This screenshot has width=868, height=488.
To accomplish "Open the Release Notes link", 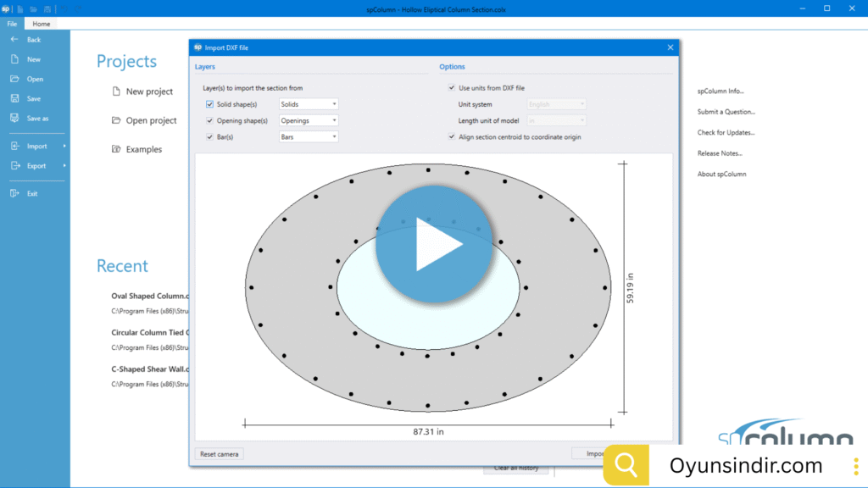I will coord(720,153).
